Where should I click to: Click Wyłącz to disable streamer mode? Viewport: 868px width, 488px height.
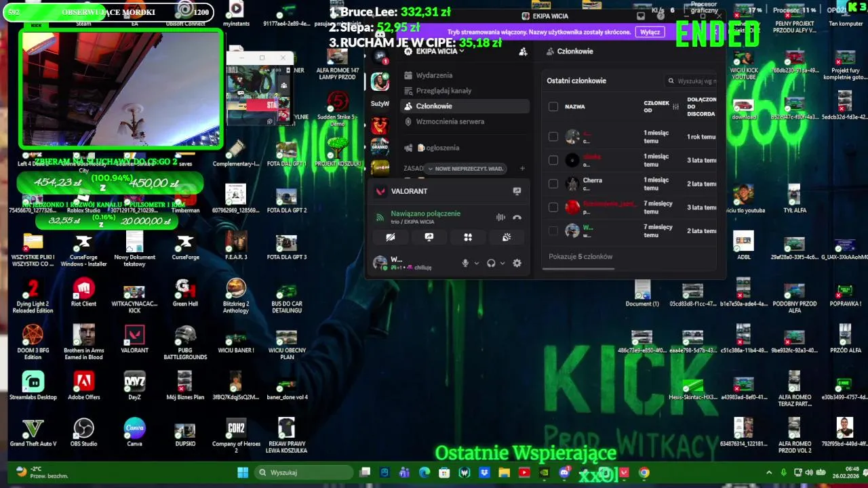650,32
